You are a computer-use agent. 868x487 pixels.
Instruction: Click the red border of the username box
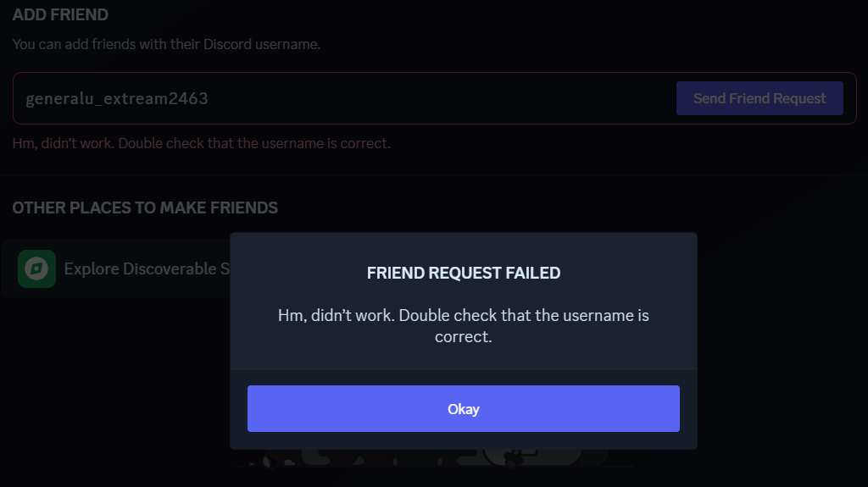point(435,73)
